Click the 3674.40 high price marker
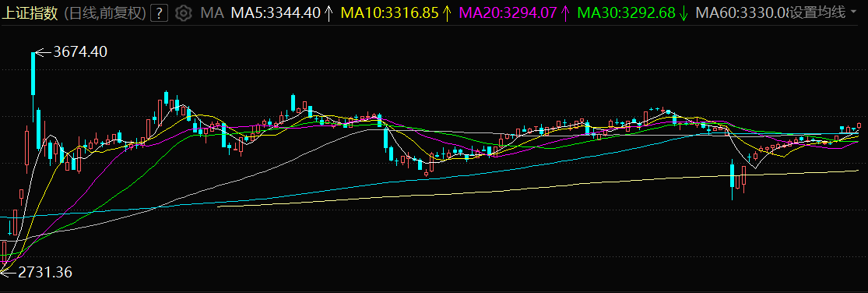This screenshot has width=868, height=293. 80,52
